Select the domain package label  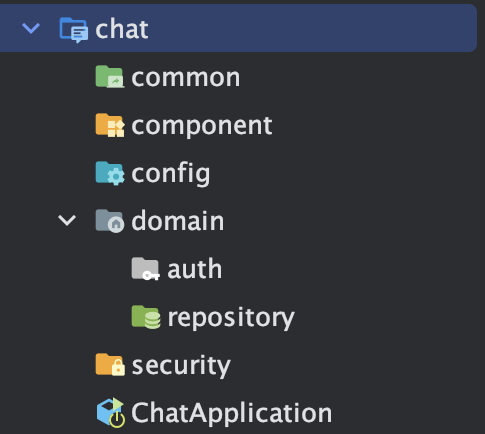(x=178, y=221)
